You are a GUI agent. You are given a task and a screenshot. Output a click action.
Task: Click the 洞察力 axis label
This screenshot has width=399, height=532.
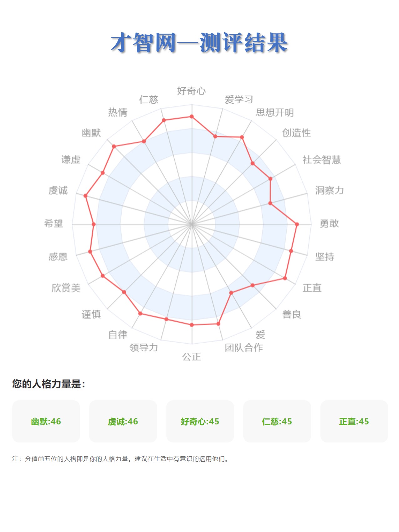tap(329, 190)
